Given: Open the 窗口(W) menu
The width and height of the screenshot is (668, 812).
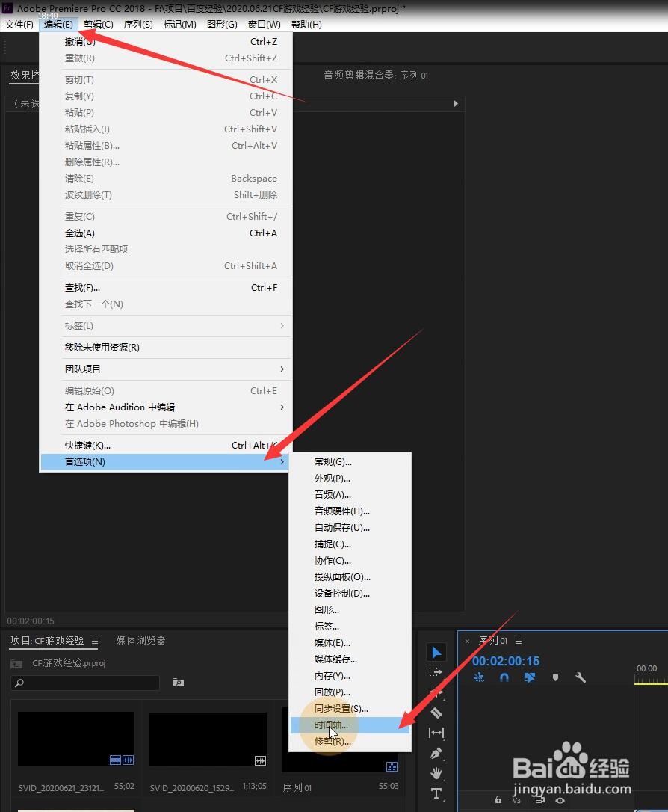Looking at the screenshot, I should 264,25.
